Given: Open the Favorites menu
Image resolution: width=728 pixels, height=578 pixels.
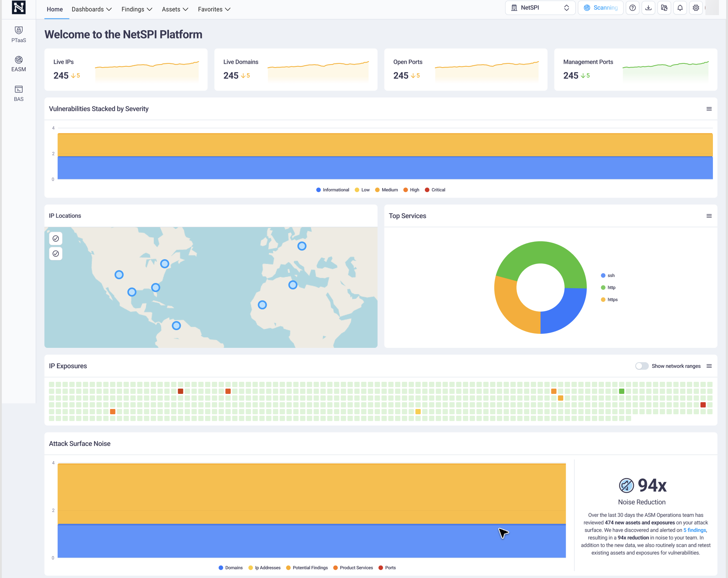Looking at the screenshot, I should point(215,8).
